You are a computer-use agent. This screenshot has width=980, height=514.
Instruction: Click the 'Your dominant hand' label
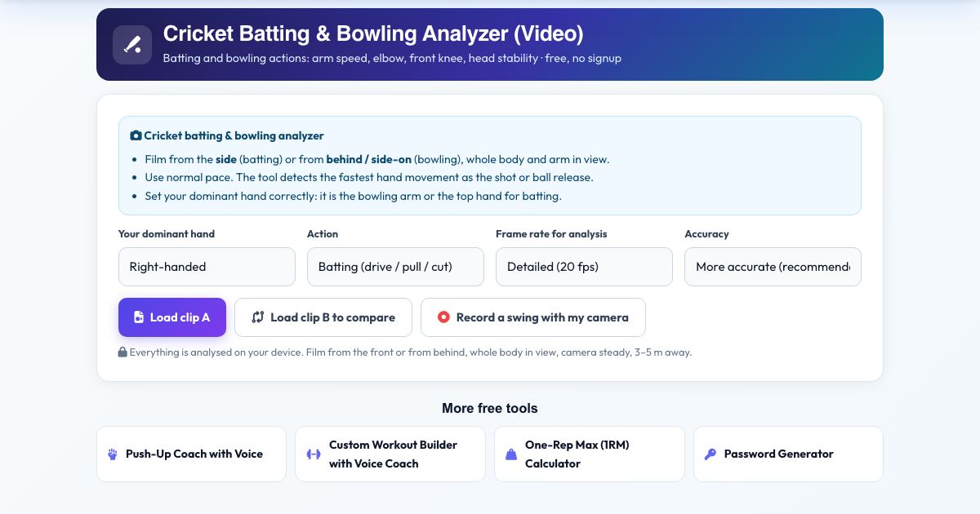coord(167,234)
